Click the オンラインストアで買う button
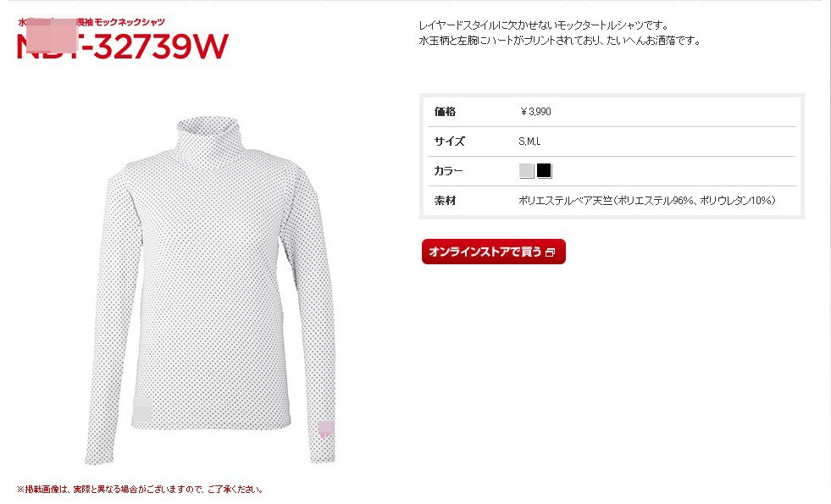831x504 pixels. pyautogui.click(x=493, y=252)
